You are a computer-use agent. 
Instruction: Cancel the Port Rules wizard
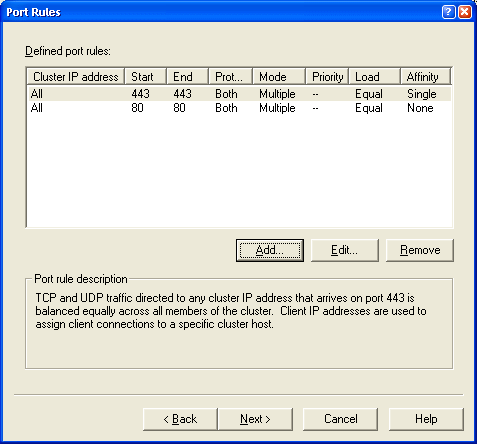[x=340, y=419]
